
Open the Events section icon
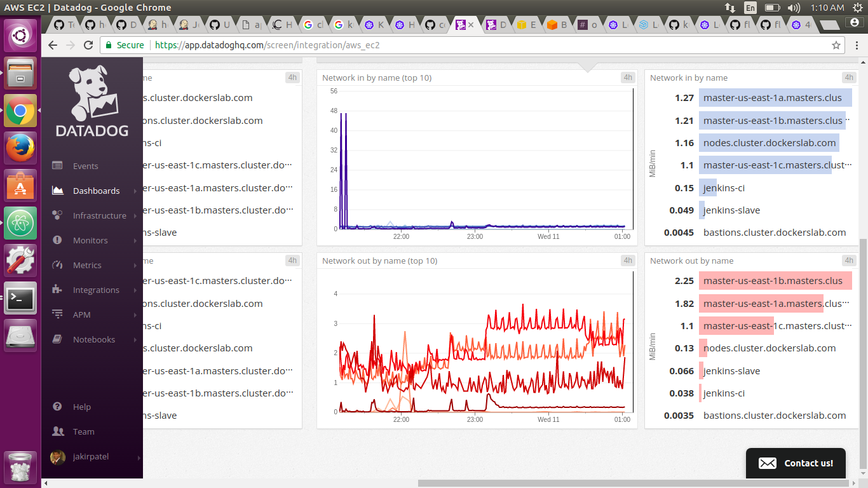(x=57, y=166)
